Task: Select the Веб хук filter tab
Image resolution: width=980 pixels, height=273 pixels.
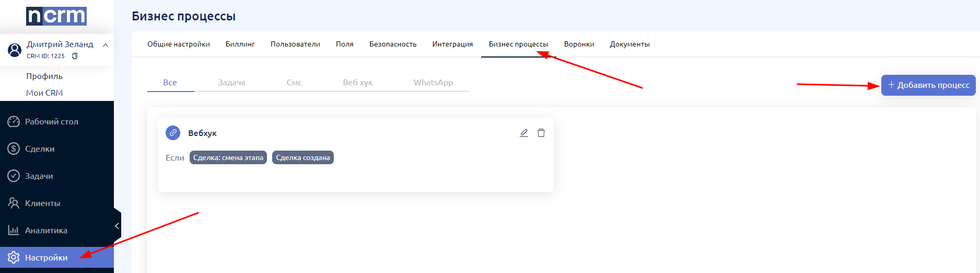Action: click(357, 82)
